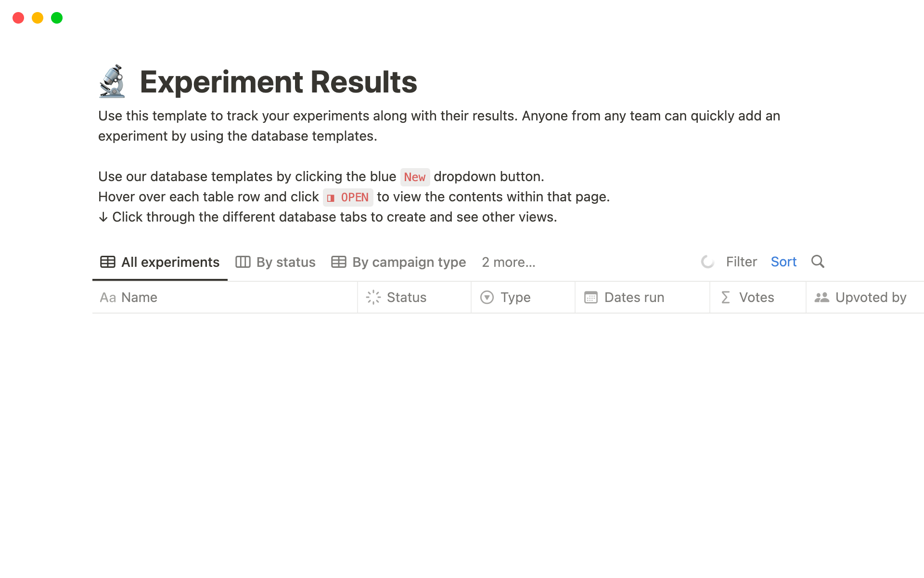
Task: Switch to the By status tab
Action: [275, 262]
